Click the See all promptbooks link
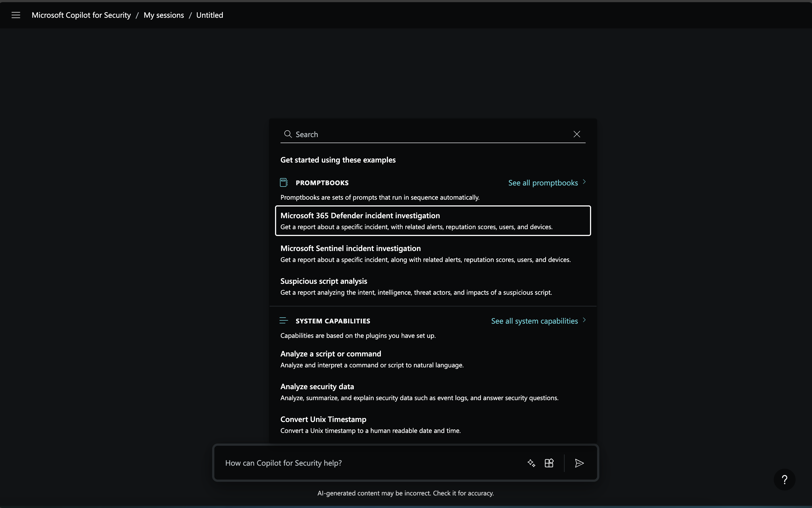 coord(543,182)
